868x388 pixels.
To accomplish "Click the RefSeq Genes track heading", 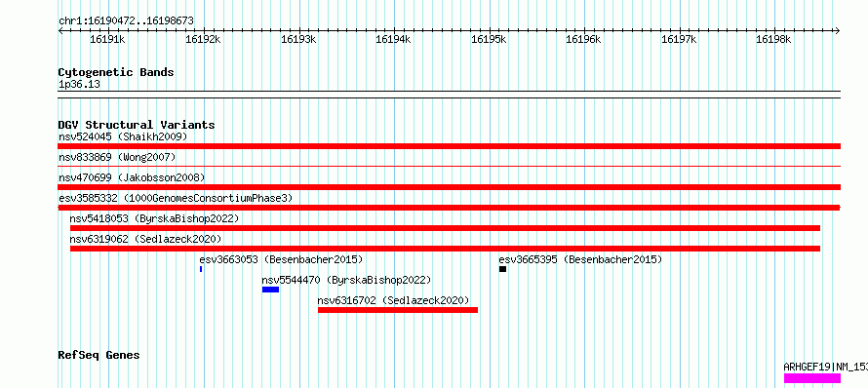I will tap(99, 355).
